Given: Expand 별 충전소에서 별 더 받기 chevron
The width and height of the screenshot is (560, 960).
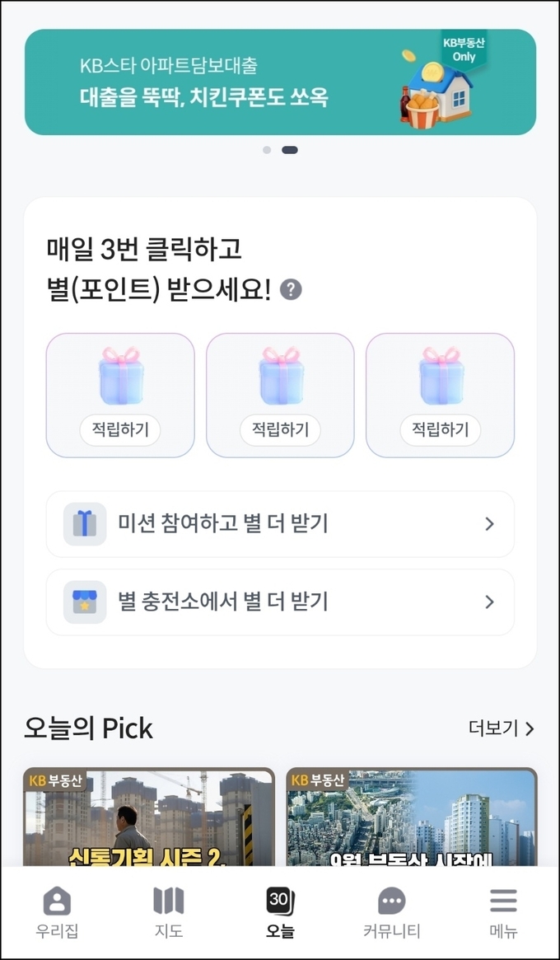Looking at the screenshot, I should click(x=489, y=602).
